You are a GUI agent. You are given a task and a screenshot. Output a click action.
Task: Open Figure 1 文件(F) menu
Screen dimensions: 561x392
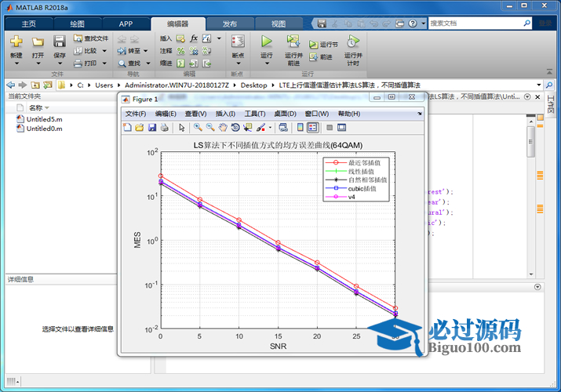coord(136,114)
